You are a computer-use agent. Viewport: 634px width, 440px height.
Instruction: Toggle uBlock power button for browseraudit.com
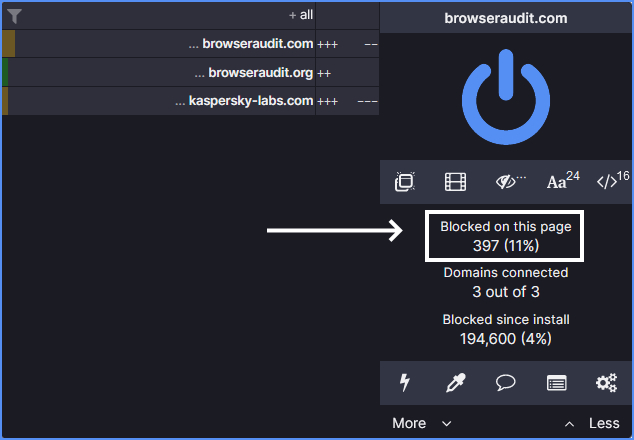[x=506, y=97]
